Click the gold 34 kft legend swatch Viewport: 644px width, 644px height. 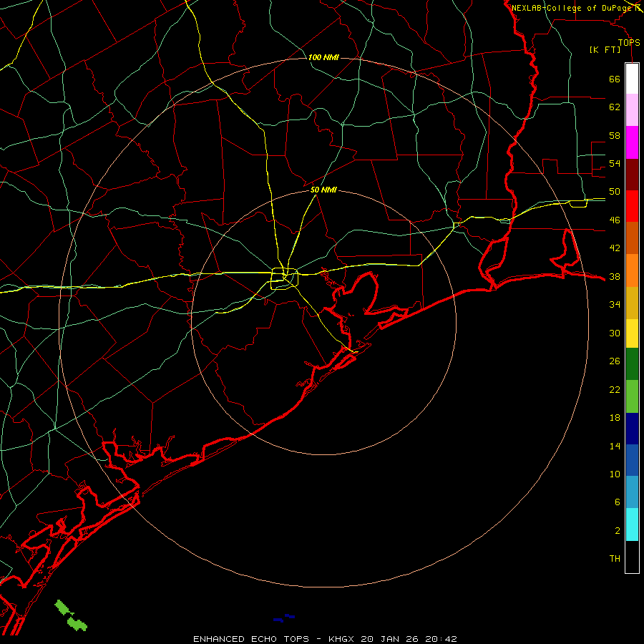(632, 303)
